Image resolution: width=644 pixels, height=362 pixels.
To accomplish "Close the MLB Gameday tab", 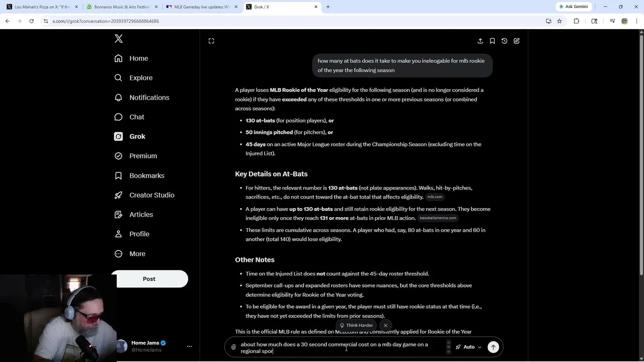I will coord(236,7).
